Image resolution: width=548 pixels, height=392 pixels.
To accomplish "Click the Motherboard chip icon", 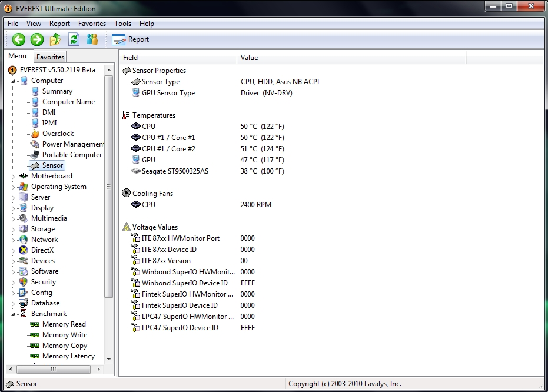I will coord(24,176).
